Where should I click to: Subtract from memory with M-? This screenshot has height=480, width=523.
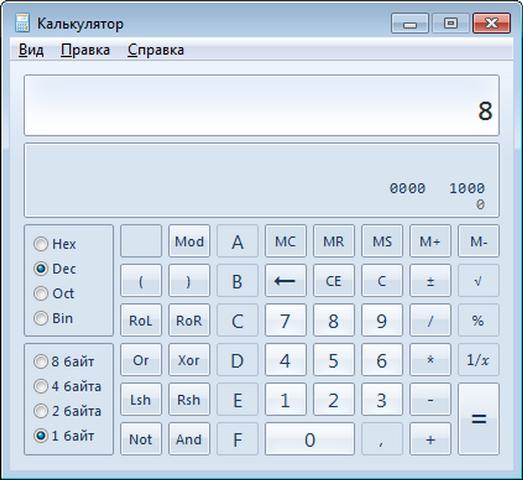point(479,241)
